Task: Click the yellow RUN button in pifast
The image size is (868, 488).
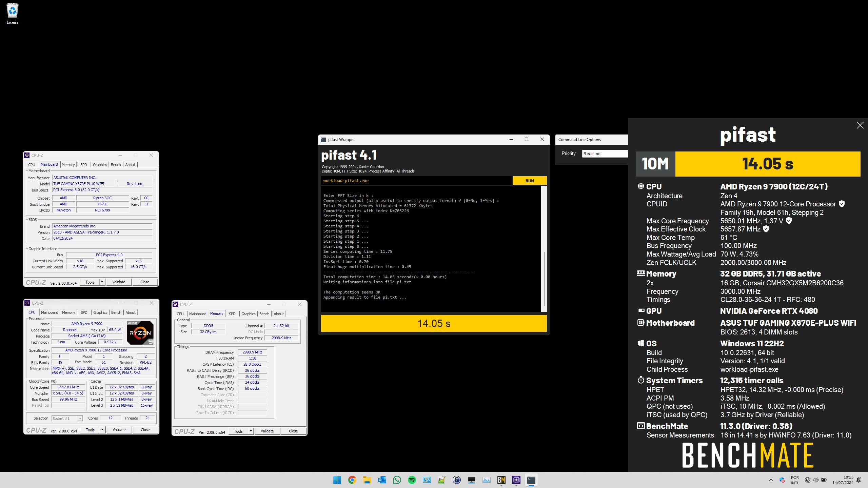Action: 530,181
